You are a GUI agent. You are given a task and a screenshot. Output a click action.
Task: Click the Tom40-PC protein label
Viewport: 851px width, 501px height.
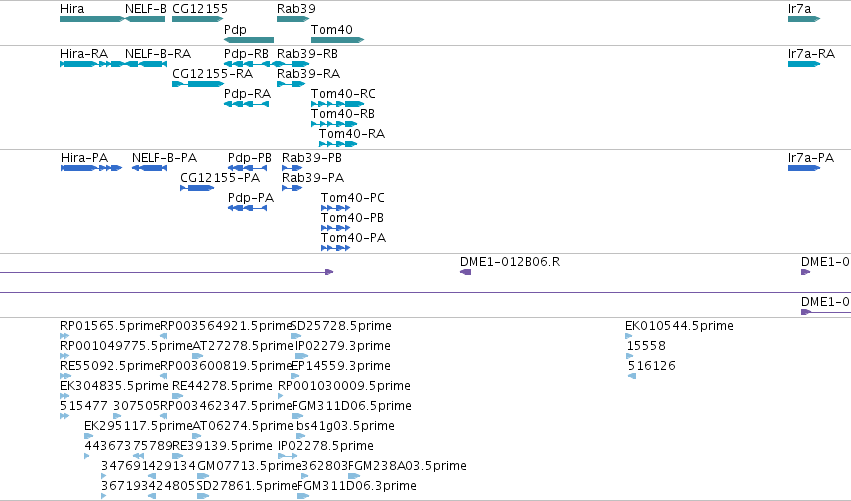click(352, 198)
